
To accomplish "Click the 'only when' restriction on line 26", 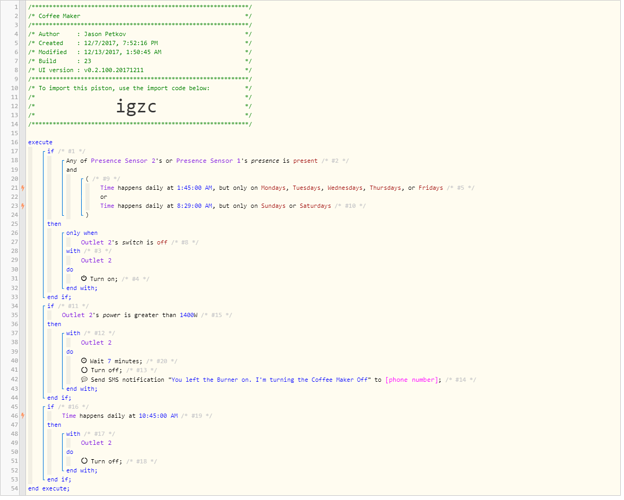I will point(82,233).
